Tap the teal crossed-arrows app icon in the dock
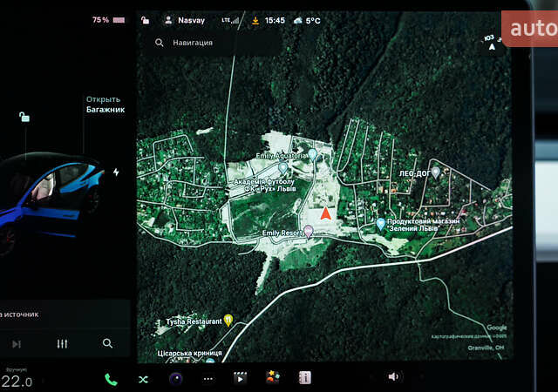 click(143, 380)
